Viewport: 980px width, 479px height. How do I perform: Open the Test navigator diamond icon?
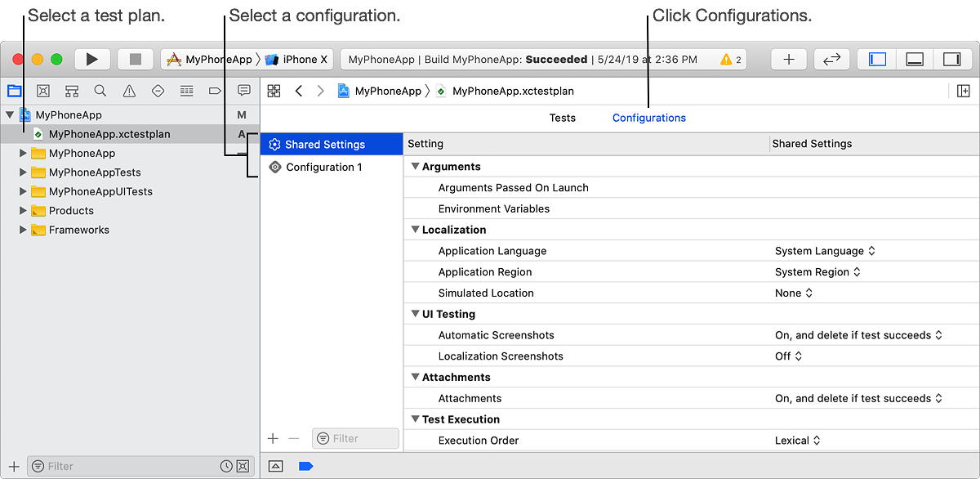pos(158,91)
